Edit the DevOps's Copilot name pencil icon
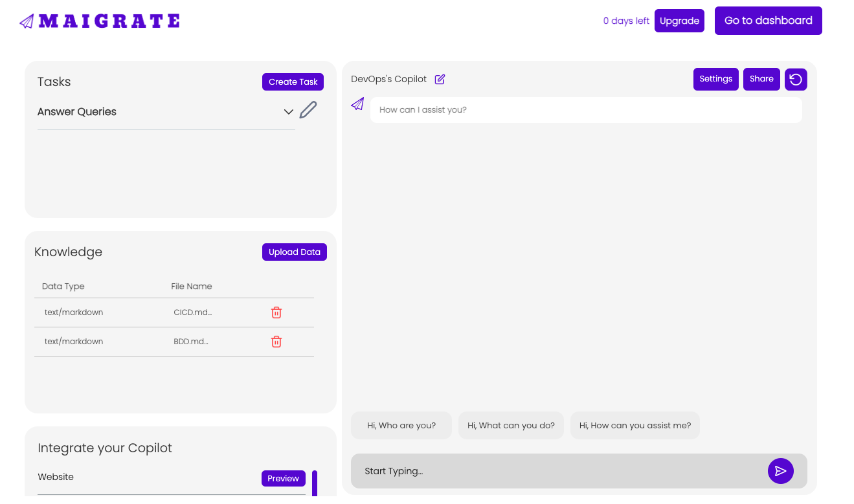Image resolution: width=854 pixels, height=504 pixels. tap(440, 79)
